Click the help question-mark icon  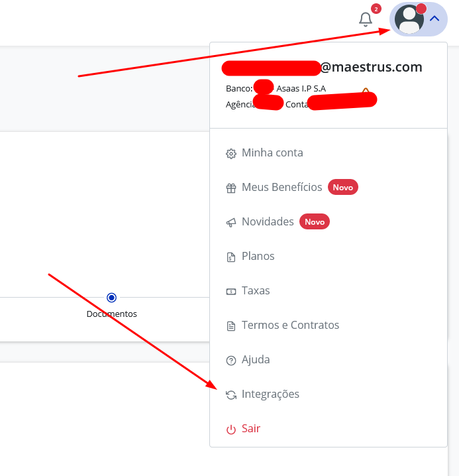coord(231,361)
